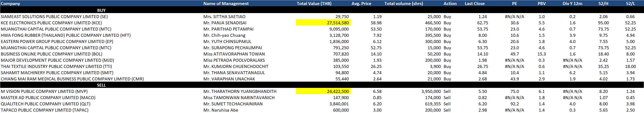
Task: Click the Name of Management header
Action: click(x=226, y=3)
